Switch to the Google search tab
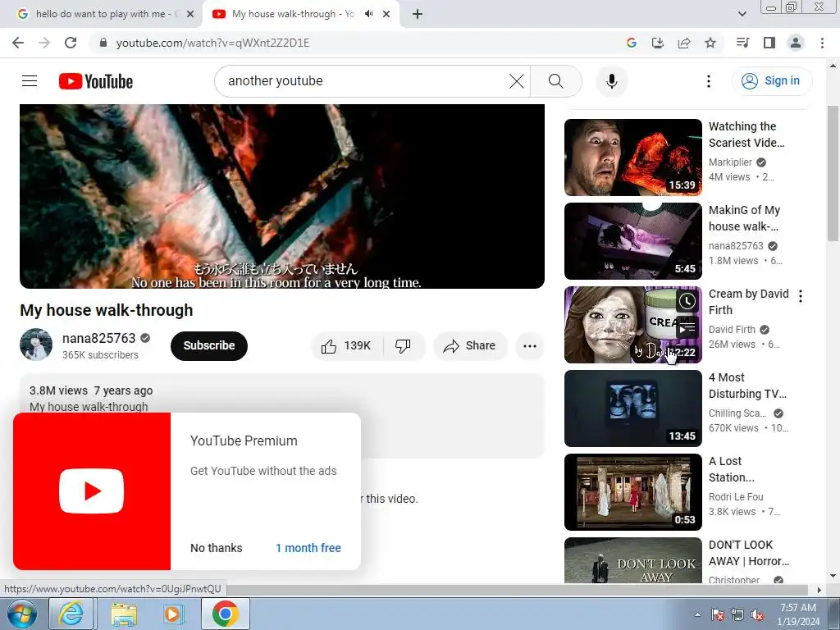840x630 pixels. pyautogui.click(x=101, y=14)
